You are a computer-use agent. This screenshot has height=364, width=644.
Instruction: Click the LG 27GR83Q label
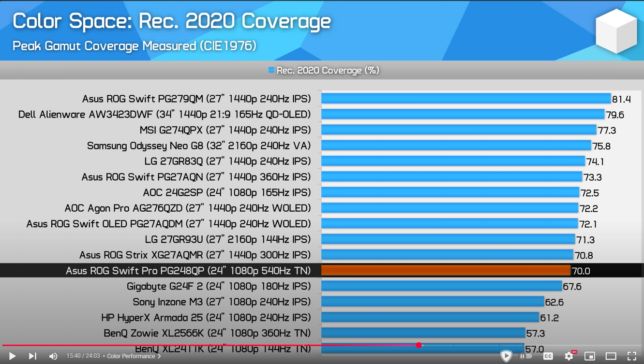click(x=227, y=161)
